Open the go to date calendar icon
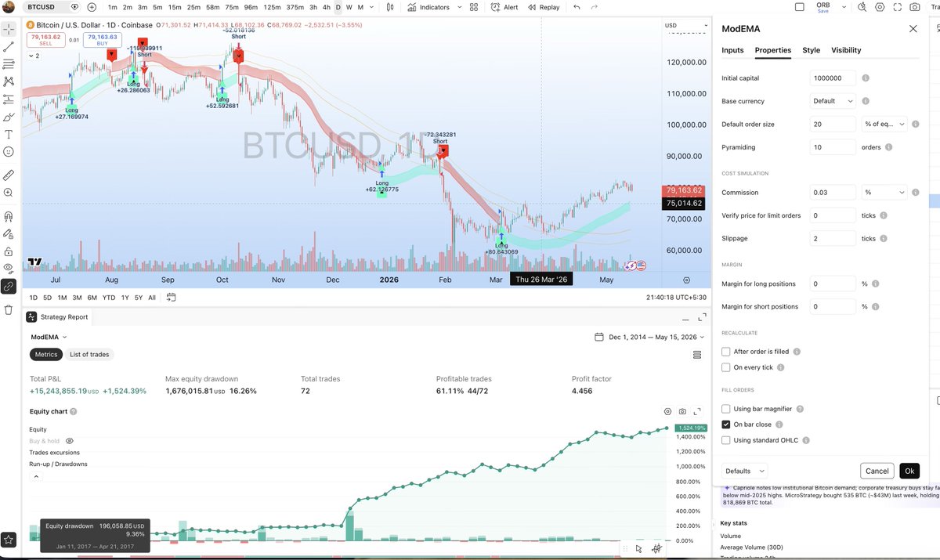Screen dimensions: 940x560 (x=171, y=298)
